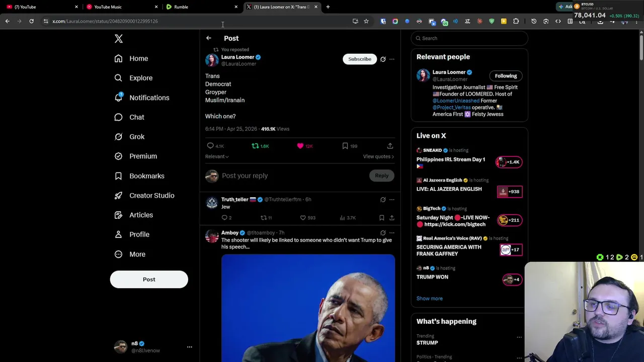Toggle bookmark on the main post
Screen dimensions: 644x362
tap(345, 146)
